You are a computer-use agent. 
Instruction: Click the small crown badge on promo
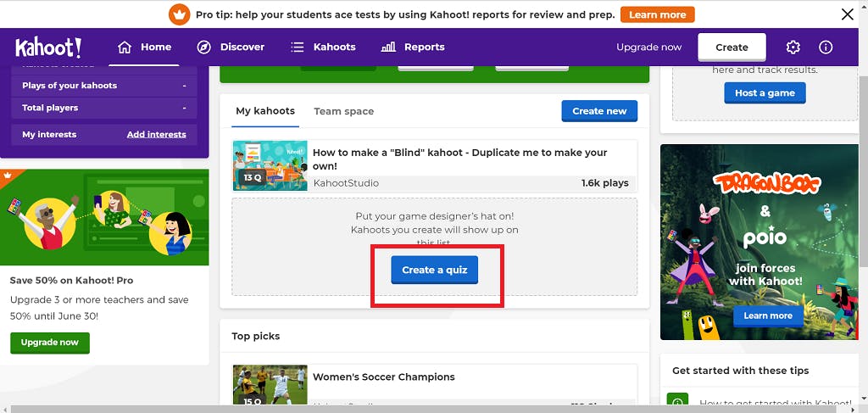[x=7, y=175]
